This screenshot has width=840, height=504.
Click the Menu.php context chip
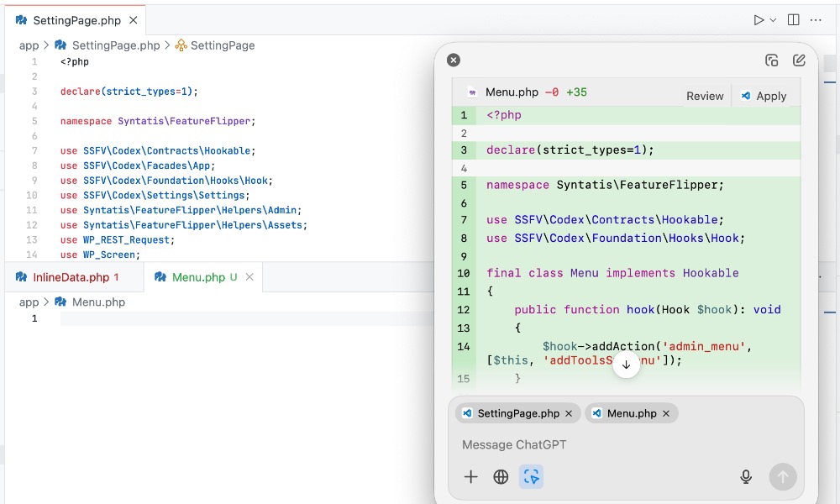[632, 413]
